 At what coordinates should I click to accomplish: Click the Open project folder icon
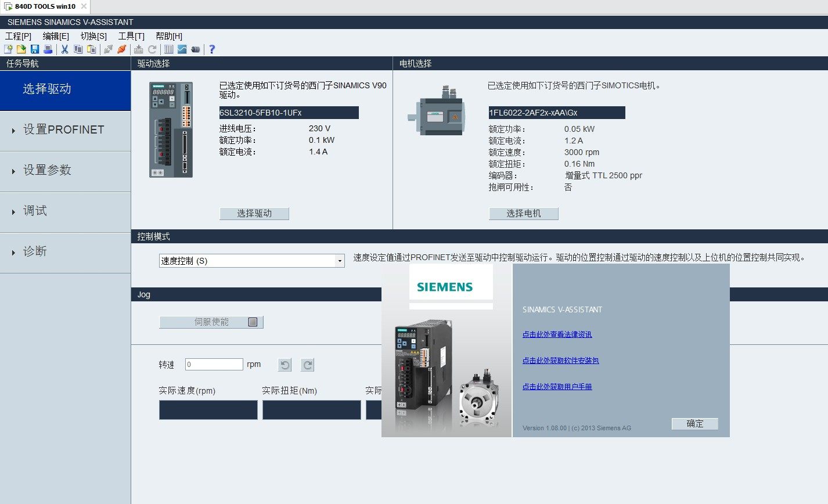21,49
